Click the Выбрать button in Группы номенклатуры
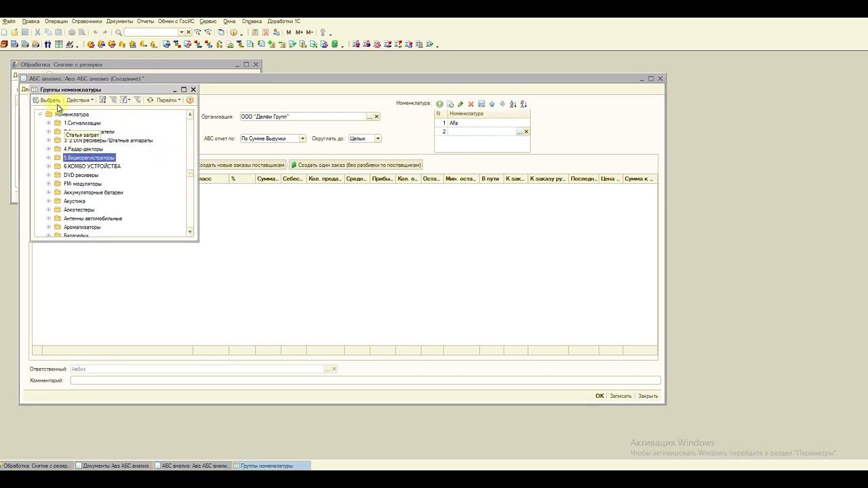 tap(47, 100)
